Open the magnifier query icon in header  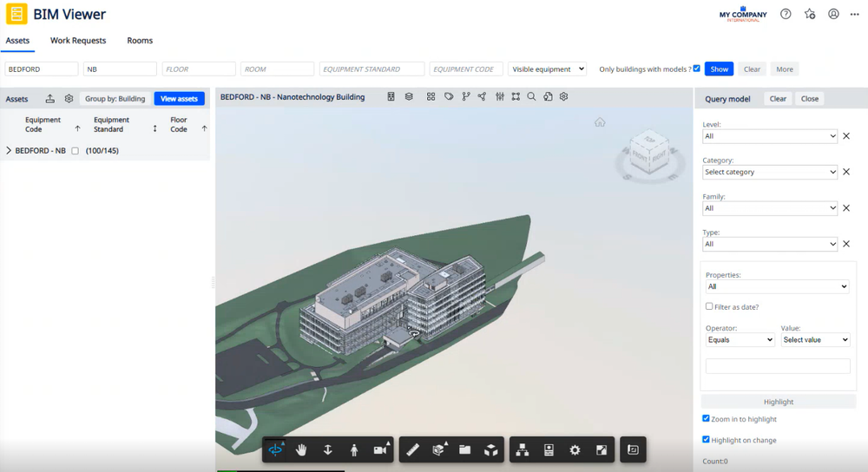[x=531, y=97]
